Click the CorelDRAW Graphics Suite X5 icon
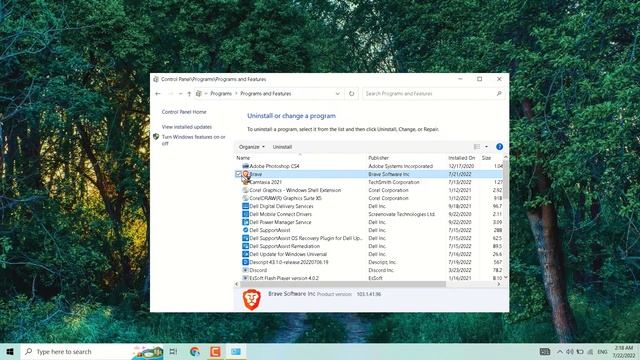 pos(245,198)
